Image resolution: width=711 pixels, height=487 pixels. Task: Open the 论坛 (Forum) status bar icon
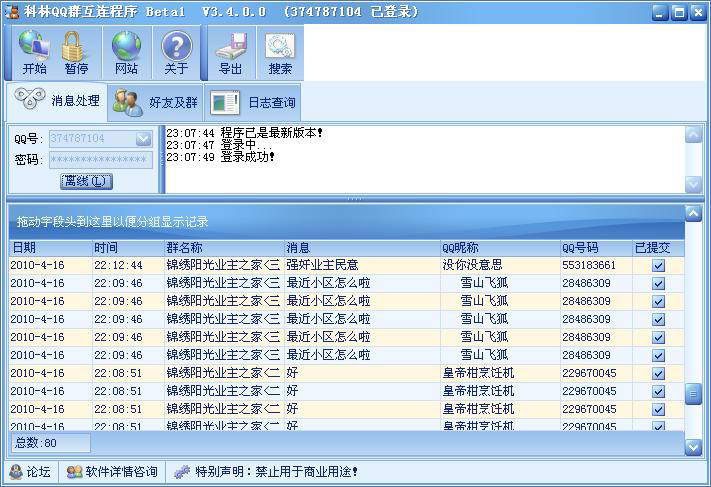pyautogui.click(x=30, y=472)
